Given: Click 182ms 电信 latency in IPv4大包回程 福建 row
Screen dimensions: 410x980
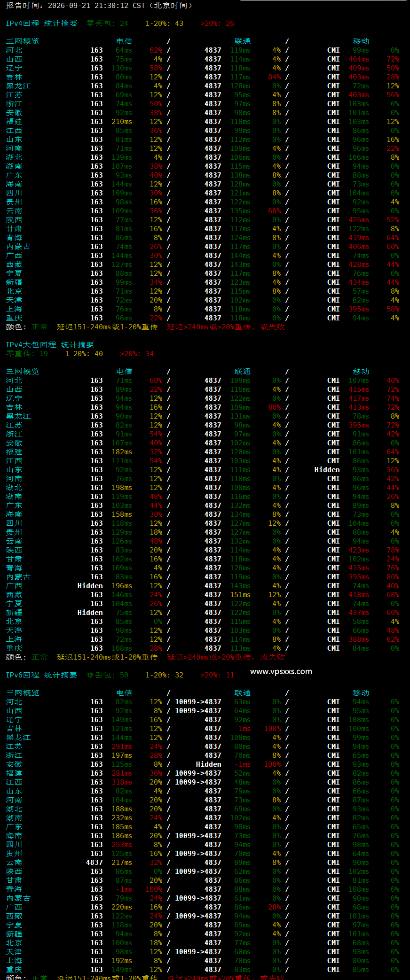Looking at the screenshot, I should pos(122,452).
